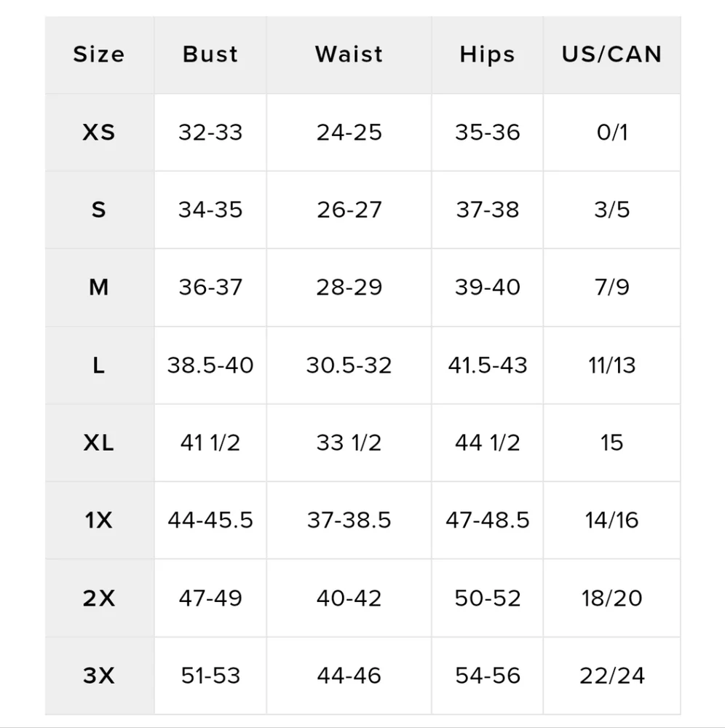The width and height of the screenshot is (725, 728).
Task: Select the XS size row label
Action: point(99,132)
